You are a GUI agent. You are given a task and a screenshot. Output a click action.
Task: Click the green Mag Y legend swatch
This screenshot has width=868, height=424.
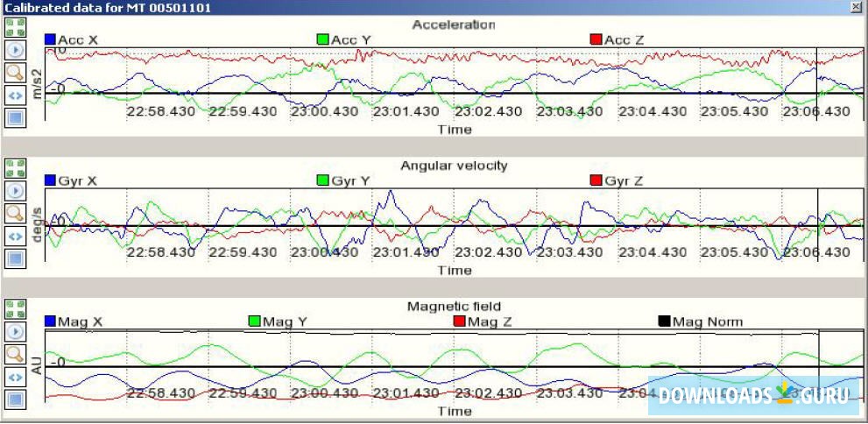255,321
